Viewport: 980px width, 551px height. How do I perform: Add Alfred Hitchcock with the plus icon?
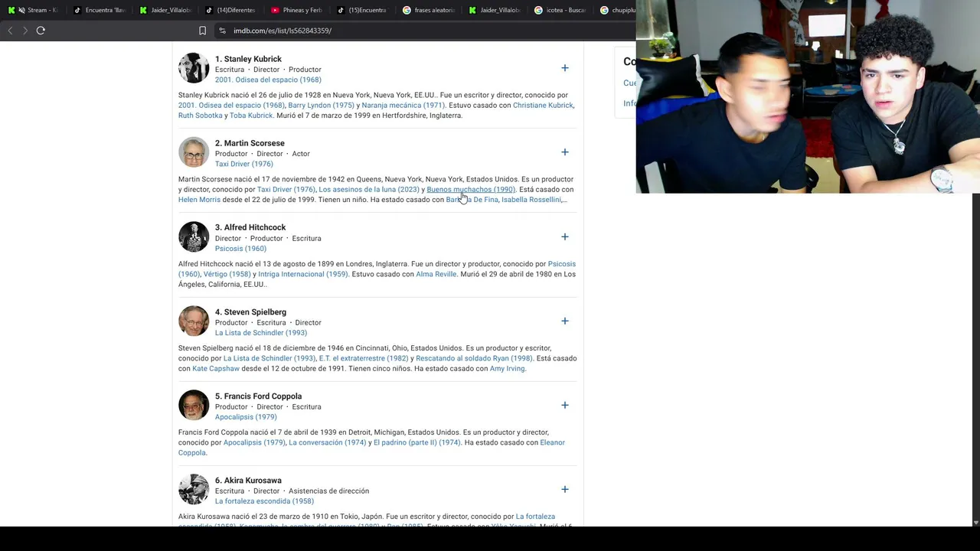pos(565,236)
